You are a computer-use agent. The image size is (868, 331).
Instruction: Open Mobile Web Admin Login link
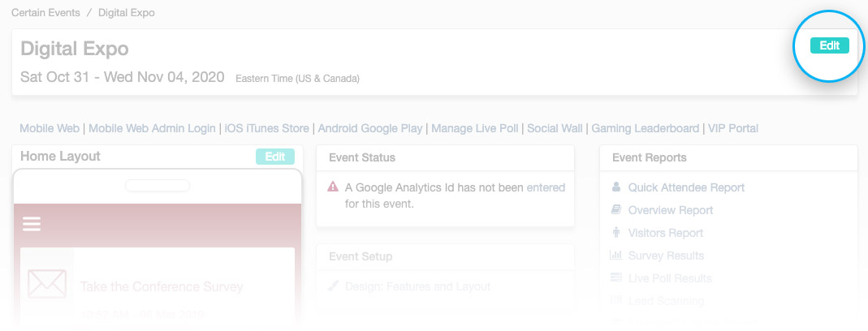[152, 128]
